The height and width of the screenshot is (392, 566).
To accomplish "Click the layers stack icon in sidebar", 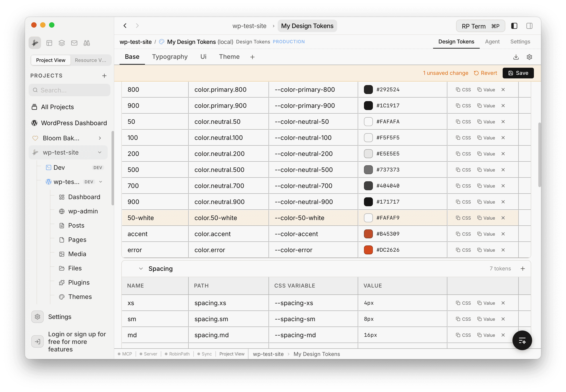I will (62, 43).
